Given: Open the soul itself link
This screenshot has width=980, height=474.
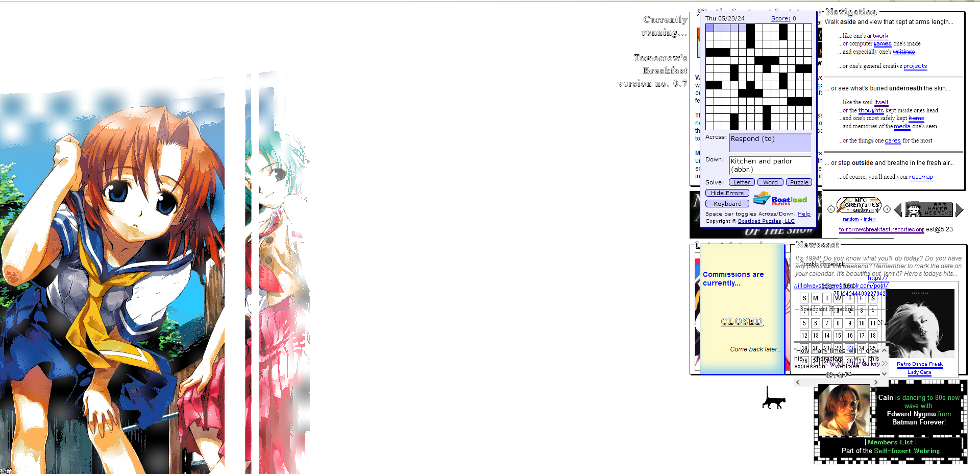Looking at the screenshot, I should click(x=881, y=102).
